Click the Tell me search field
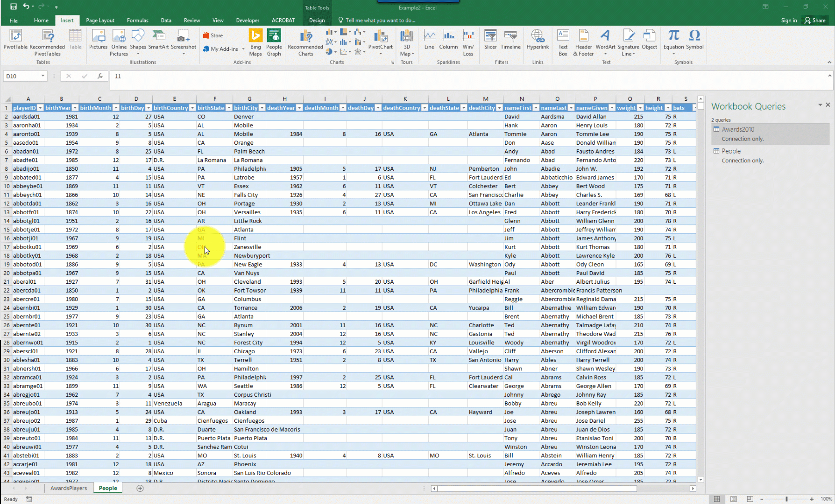The height and width of the screenshot is (504, 835). click(x=380, y=20)
